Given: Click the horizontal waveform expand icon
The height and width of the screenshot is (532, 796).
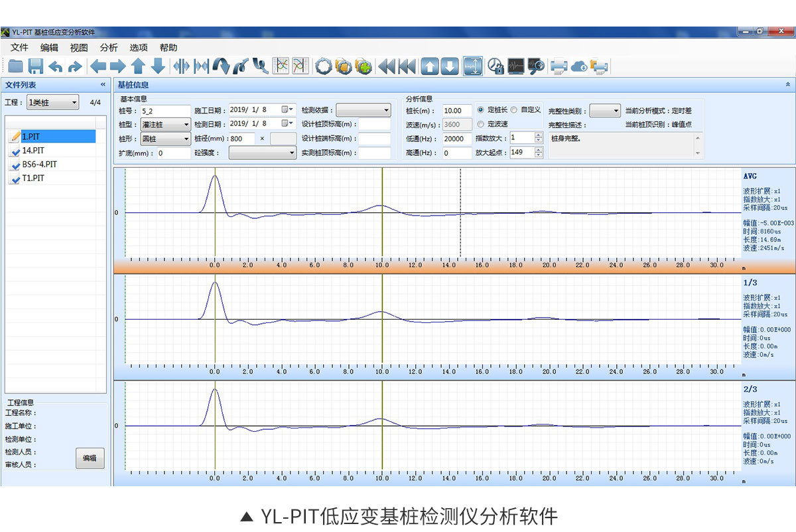Looking at the screenshot, I should click(x=181, y=66).
